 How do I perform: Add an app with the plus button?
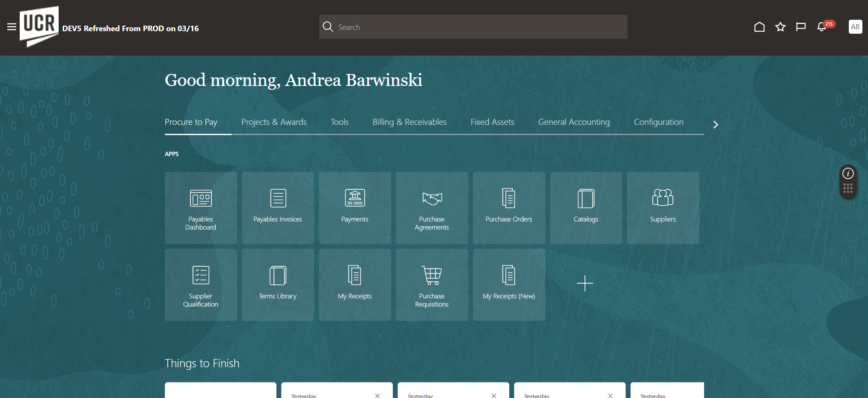pyautogui.click(x=585, y=283)
